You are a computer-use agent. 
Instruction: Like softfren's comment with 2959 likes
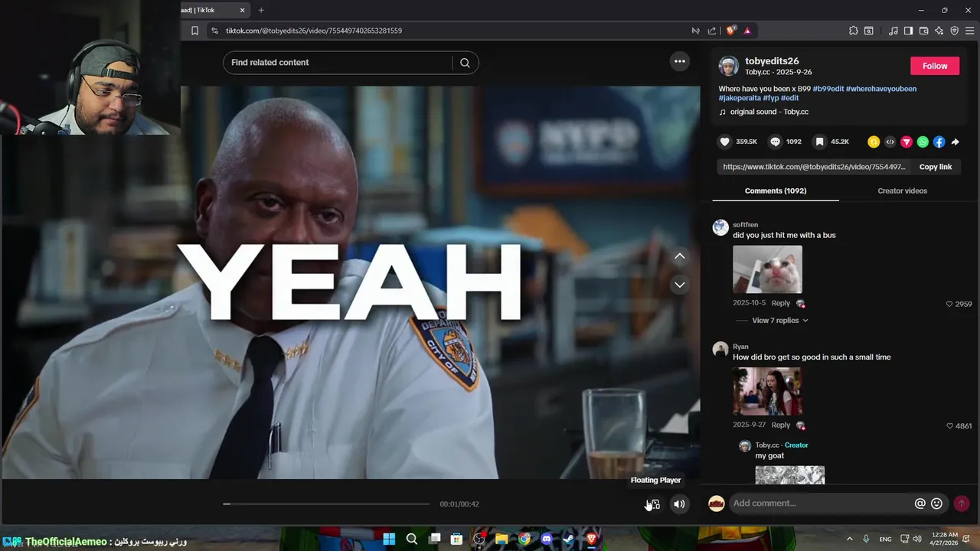point(949,304)
